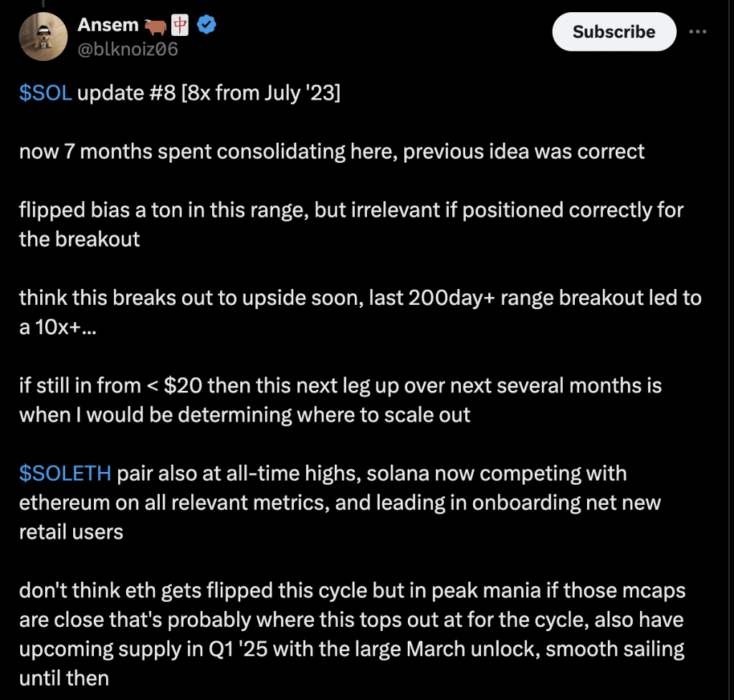Click the "when I would be determining" line

245,415
